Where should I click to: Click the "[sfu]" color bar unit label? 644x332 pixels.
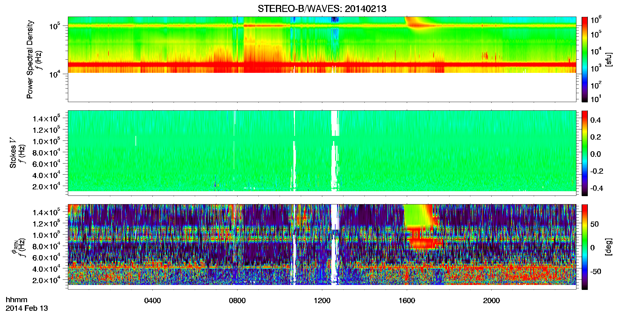pyautogui.click(x=609, y=59)
